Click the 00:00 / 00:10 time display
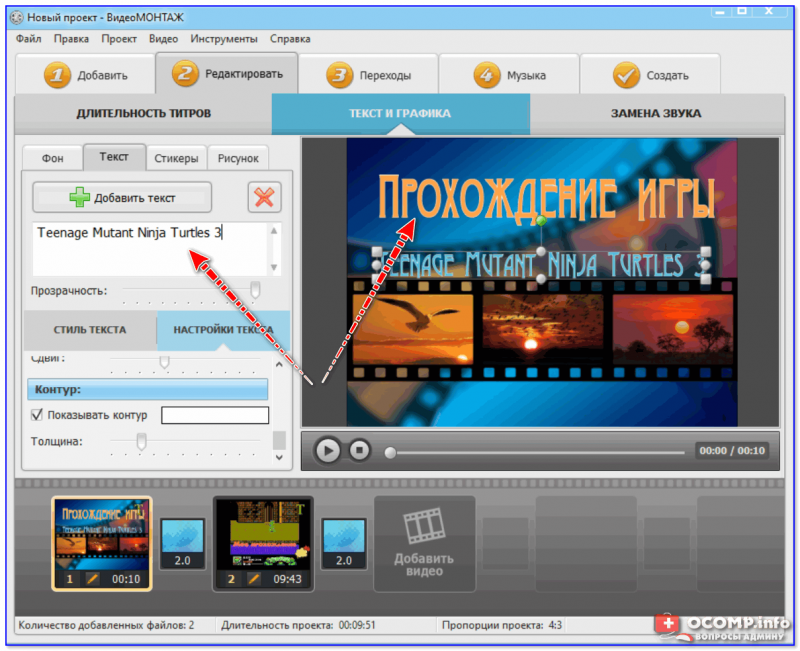 tap(732, 450)
